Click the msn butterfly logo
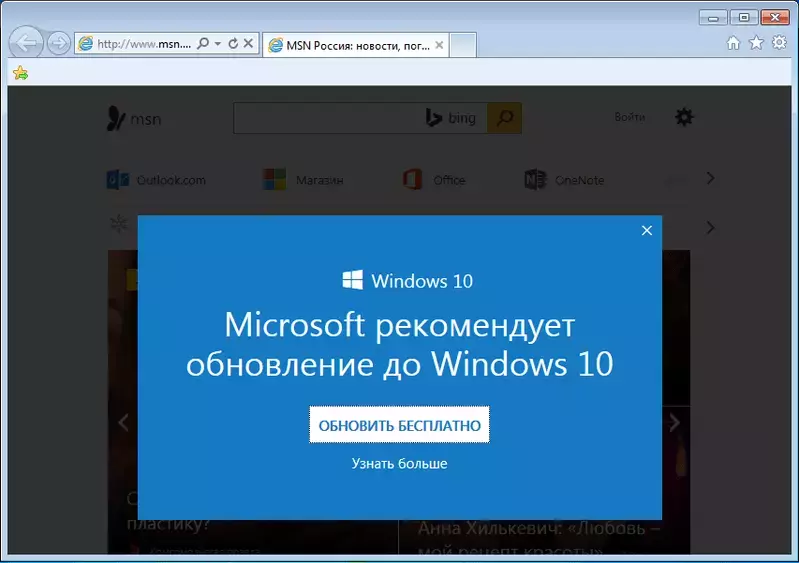The height and width of the screenshot is (563, 799). (x=134, y=118)
